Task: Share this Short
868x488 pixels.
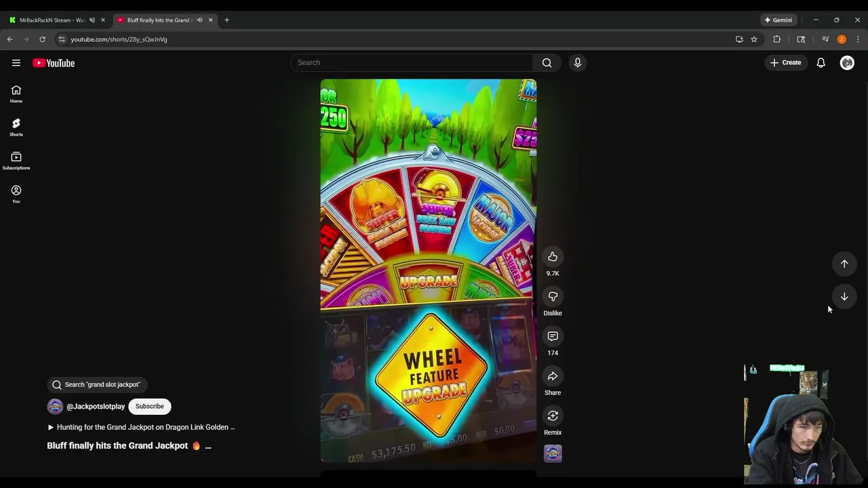Action: click(x=553, y=376)
